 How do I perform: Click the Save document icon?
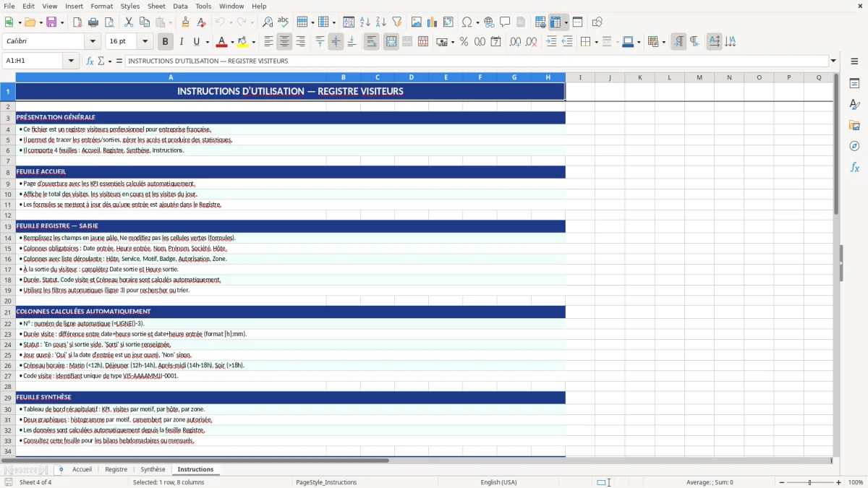coord(51,22)
